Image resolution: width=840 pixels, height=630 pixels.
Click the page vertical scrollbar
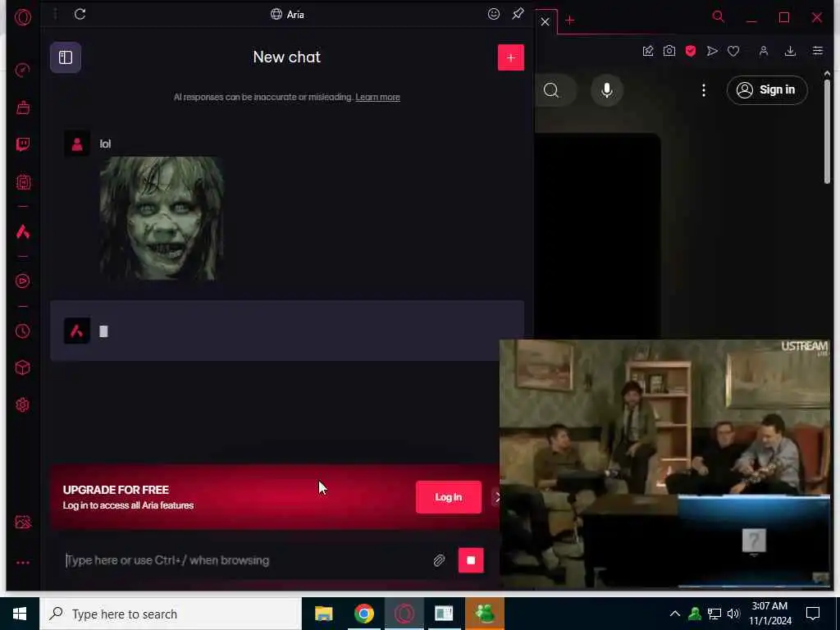coord(827,131)
